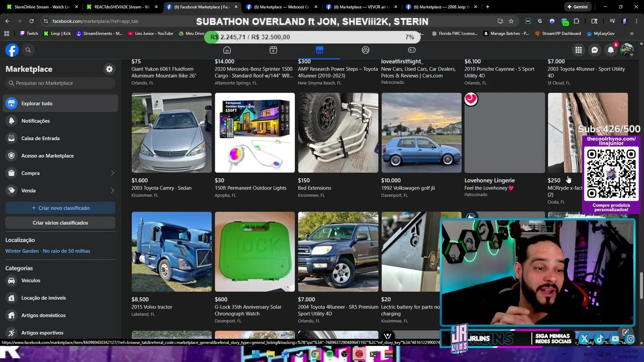644x362 pixels.
Task: Switch to the Marketplace — 2008 Jeep tab
Action: (441, 7)
